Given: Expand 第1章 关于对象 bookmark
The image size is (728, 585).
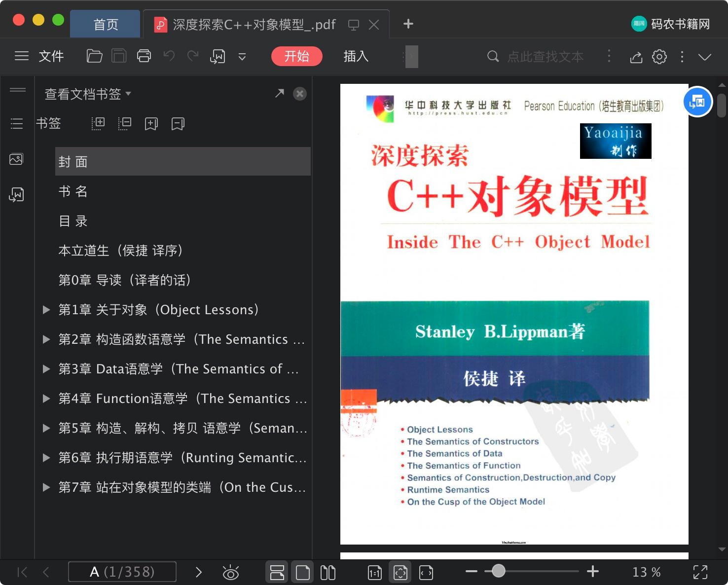Looking at the screenshot, I should [x=46, y=310].
